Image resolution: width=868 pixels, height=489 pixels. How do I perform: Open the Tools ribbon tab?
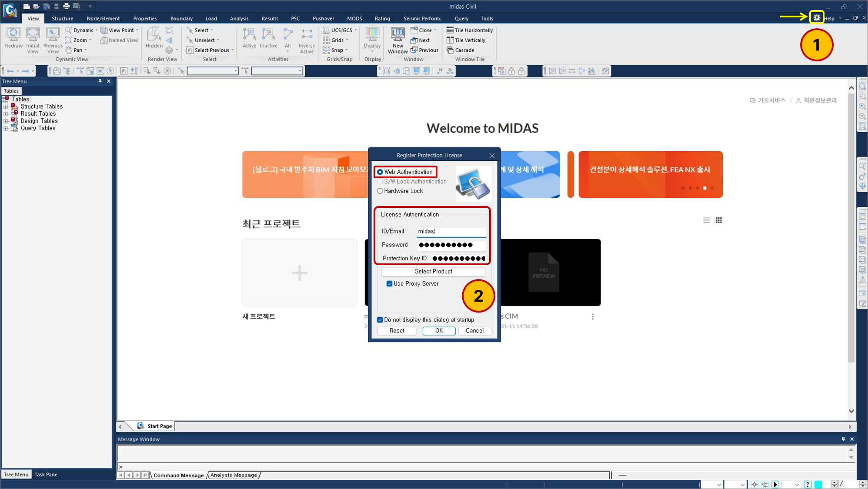(x=487, y=19)
